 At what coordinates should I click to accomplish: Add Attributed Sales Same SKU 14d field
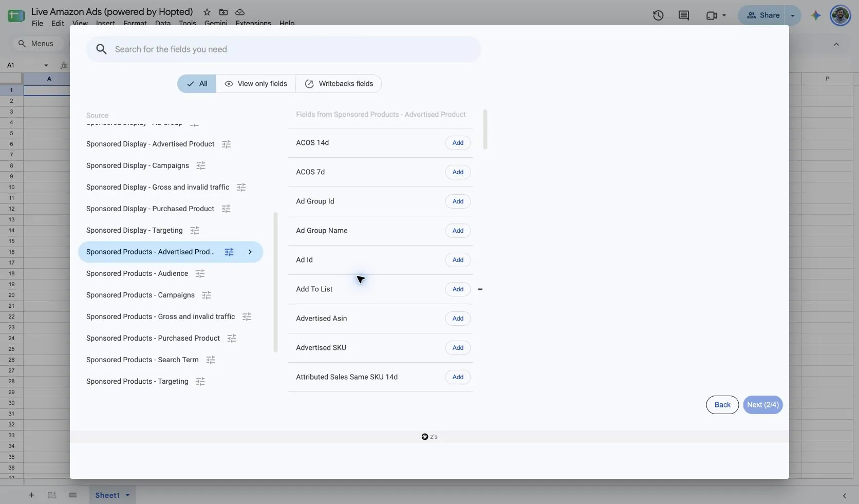[x=458, y=377]
